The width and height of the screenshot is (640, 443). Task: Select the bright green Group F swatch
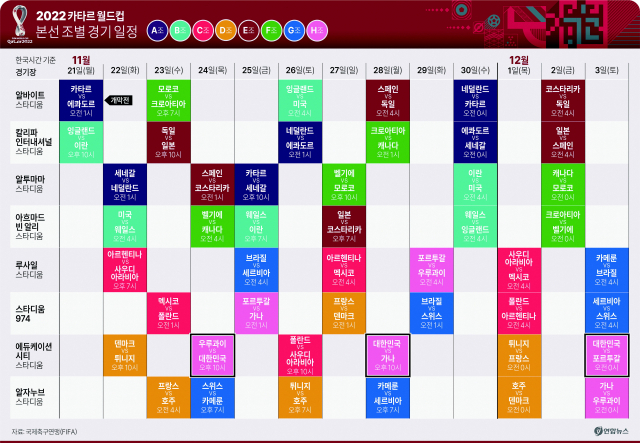point(271,31)
